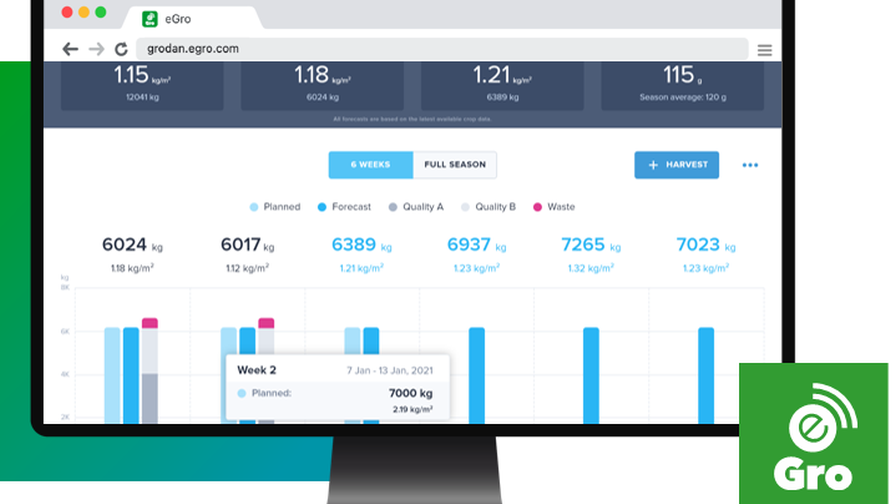
Task: Toggle the Waste legend item
Action: tap(554, 207)
